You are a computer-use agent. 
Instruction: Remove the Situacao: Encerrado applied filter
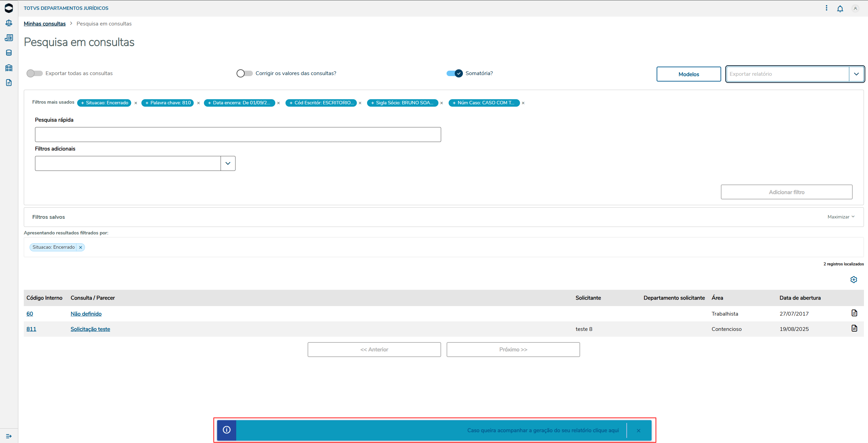pos(81,247)
